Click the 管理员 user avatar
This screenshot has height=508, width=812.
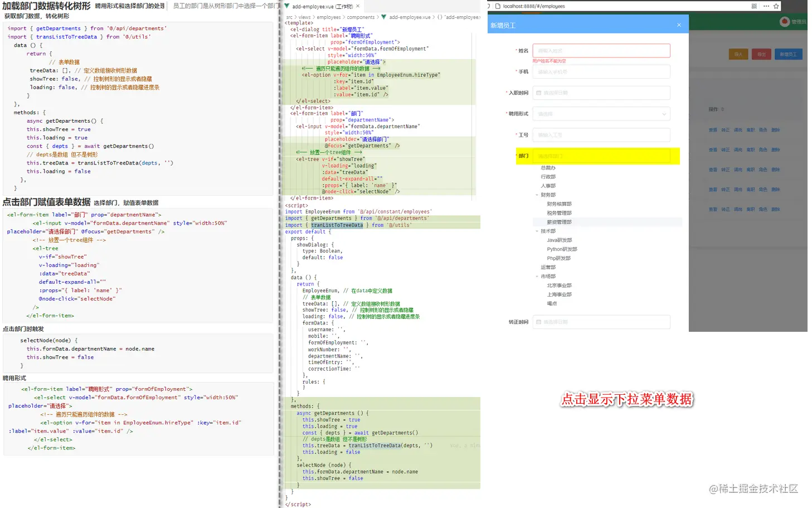pos(785,22)
